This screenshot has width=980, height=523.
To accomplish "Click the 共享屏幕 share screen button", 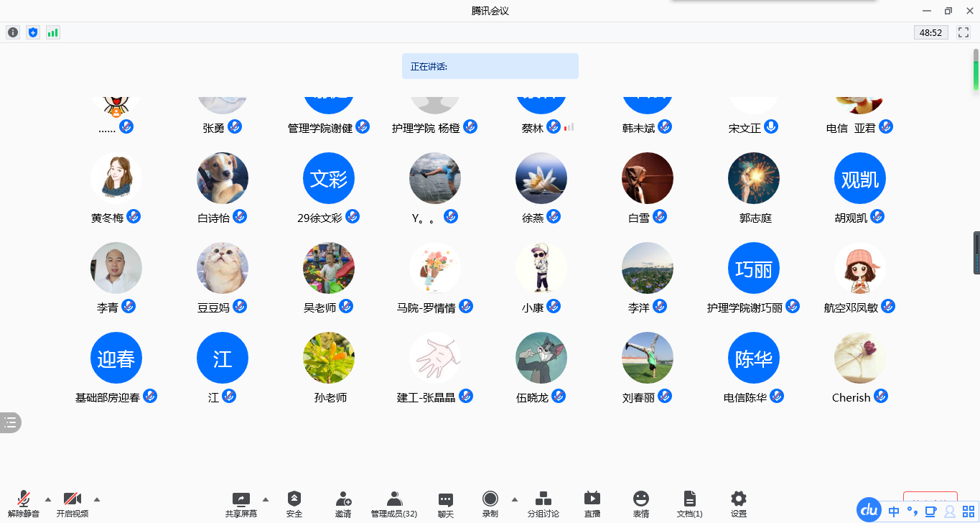I will [x=241, y=504].
